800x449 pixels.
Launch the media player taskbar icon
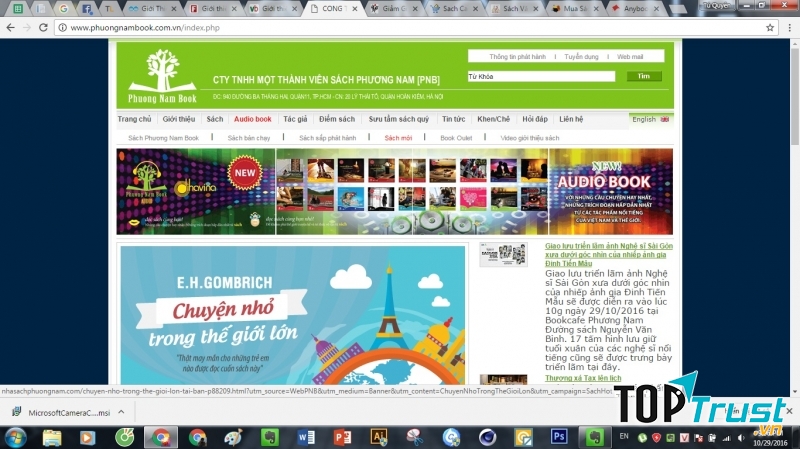[87, 438]
